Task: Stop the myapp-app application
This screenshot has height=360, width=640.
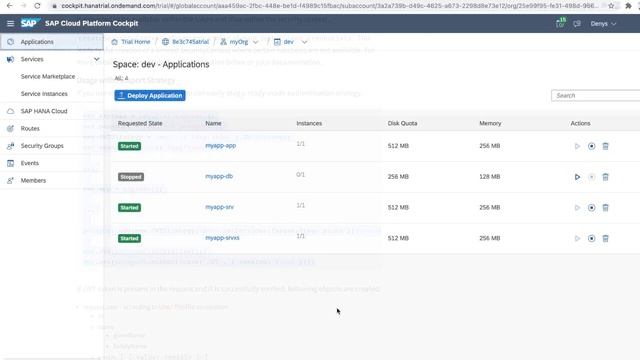Action: pos(591,146)
